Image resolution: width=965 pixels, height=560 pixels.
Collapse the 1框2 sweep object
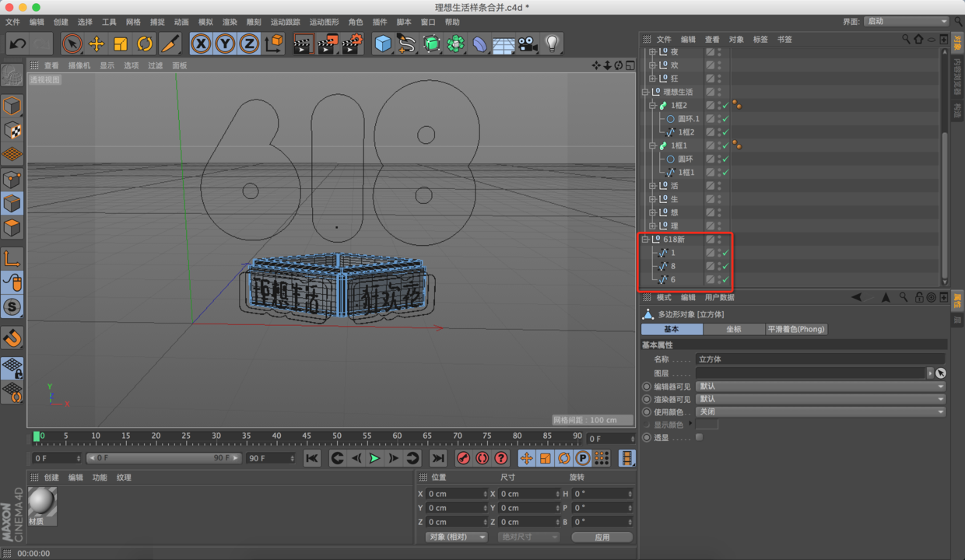653,105
